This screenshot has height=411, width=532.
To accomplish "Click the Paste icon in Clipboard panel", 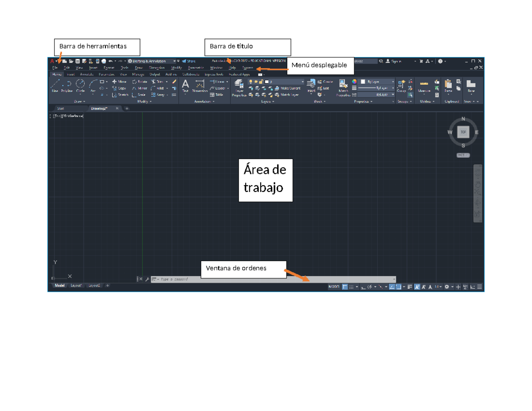I will pos(448,83).
